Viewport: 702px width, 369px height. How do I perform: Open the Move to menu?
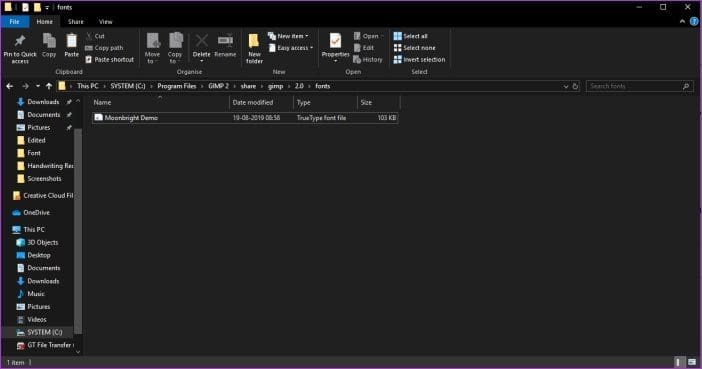(152, 48)
